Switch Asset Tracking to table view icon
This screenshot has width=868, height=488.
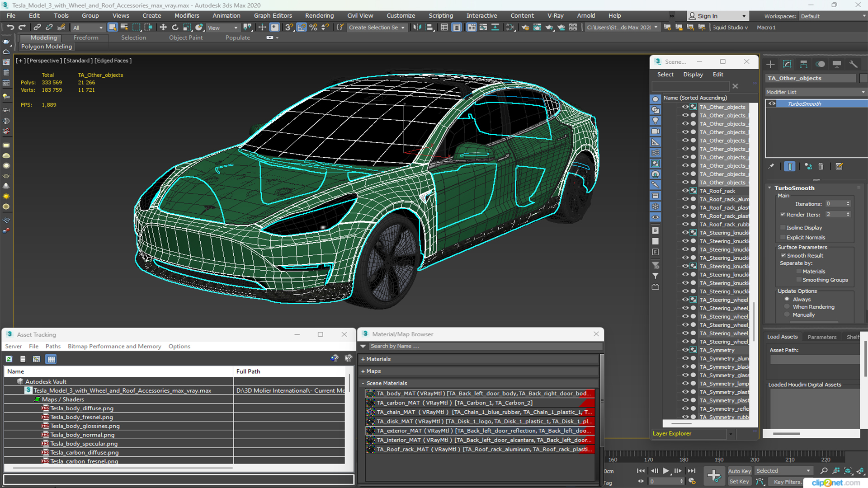(51, 359)
